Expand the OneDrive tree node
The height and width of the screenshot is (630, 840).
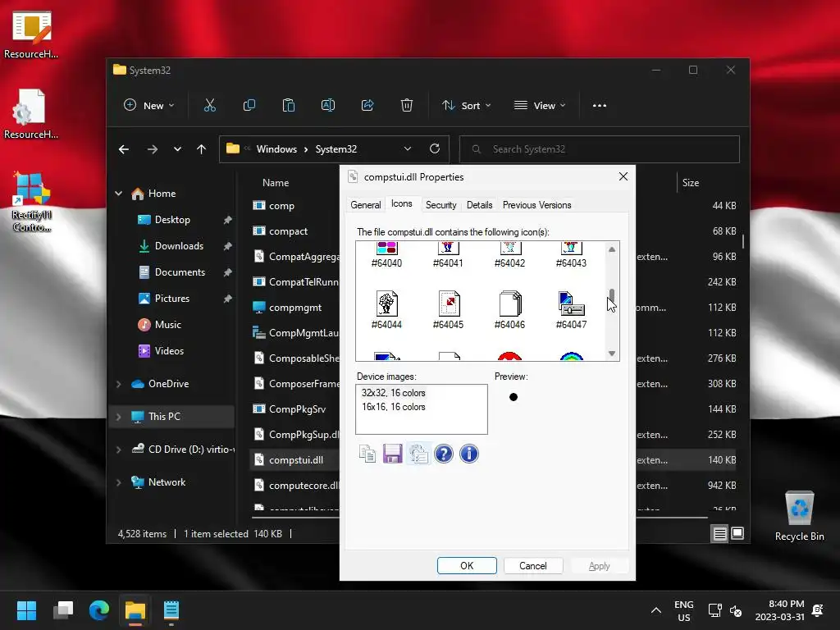[x=118, y=384]
